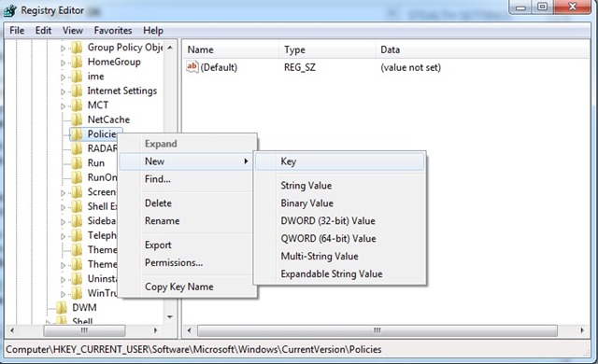
Task: Expand the Group Policy Objects key
Action: tap(63, 49)
